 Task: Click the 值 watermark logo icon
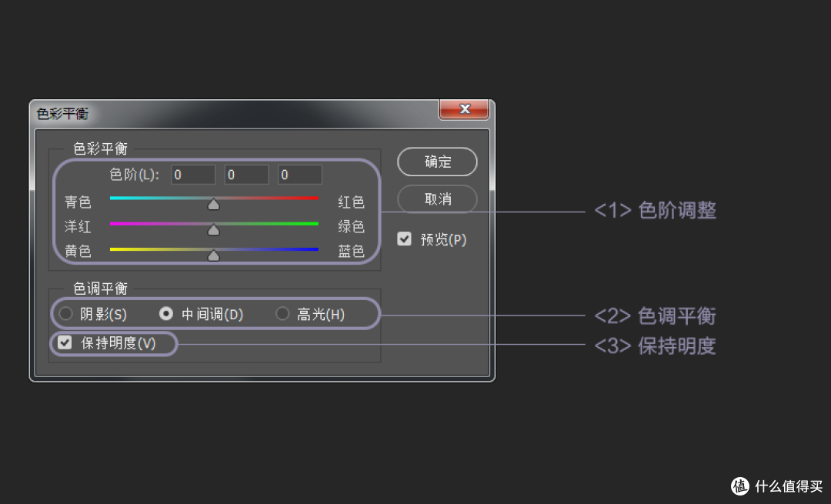[739, 486]
